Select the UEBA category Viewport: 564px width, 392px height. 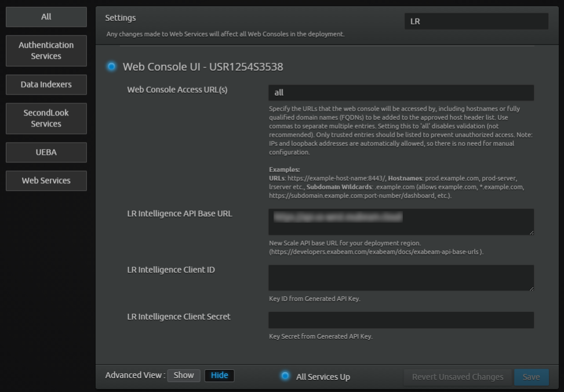coord(46,153)
